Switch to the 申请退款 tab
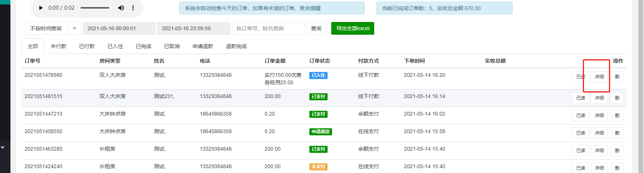Image resolution: width=644 pixels, height=173 pixels. (x=203, y=46)
